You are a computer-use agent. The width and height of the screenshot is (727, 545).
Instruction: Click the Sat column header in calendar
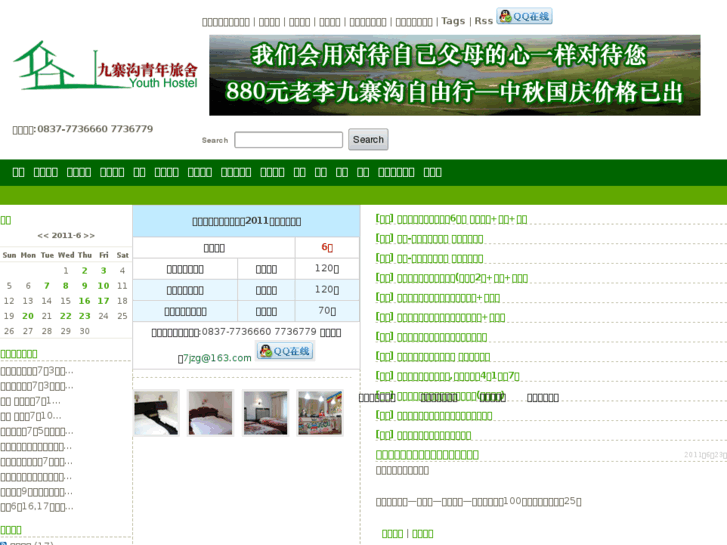[x=122, y=255]
